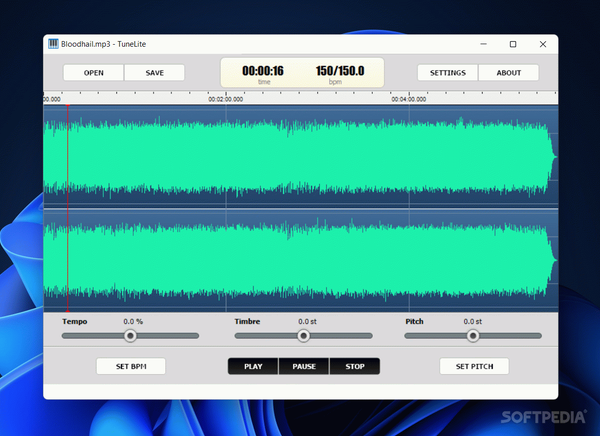Image resolution: width=600 pixels, height=436 pixels.
Task: Open an audio file with OPEN button
Action: click(x=93, y=73)
